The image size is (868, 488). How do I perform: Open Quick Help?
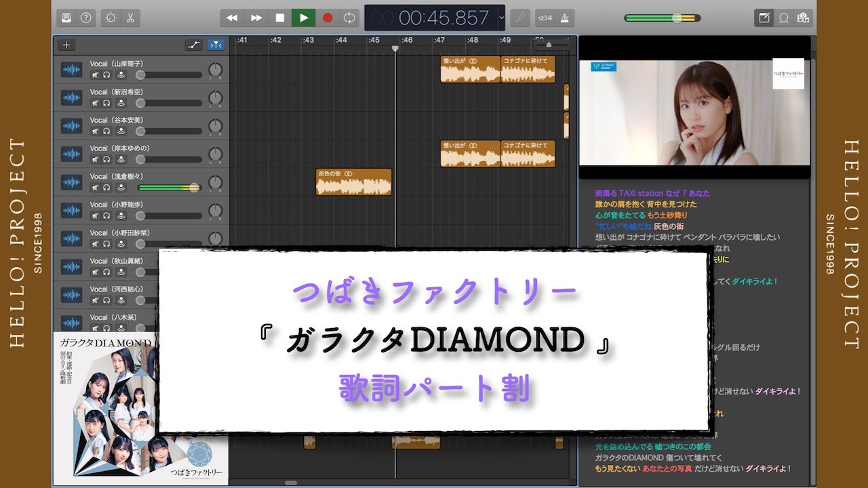point(85,18)
